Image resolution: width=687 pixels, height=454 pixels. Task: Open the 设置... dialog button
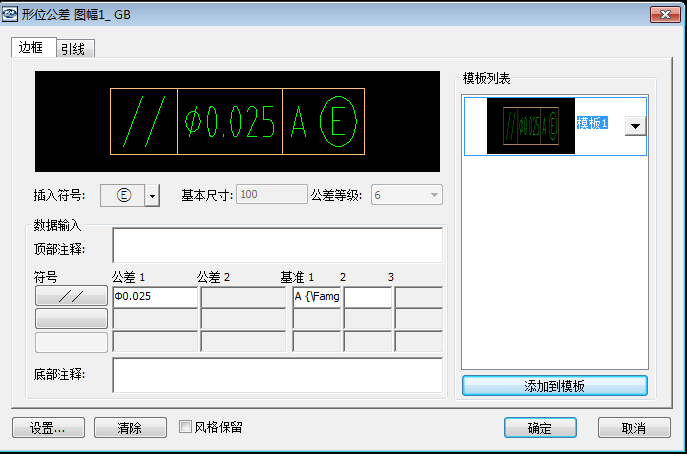48,428
